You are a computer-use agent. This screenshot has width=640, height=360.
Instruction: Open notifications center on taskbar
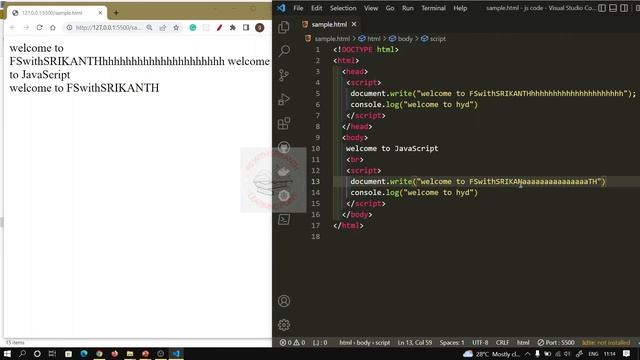point(627,353)
